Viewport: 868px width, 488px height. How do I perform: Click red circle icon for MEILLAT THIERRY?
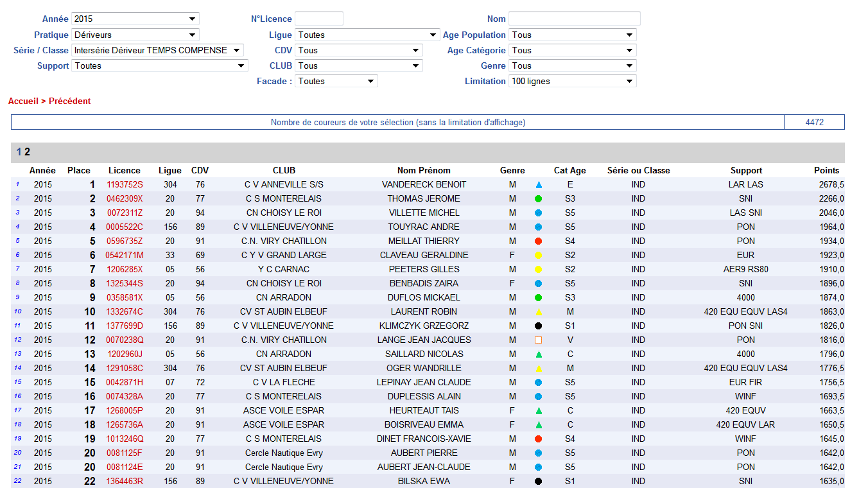(x=539, y=241)
